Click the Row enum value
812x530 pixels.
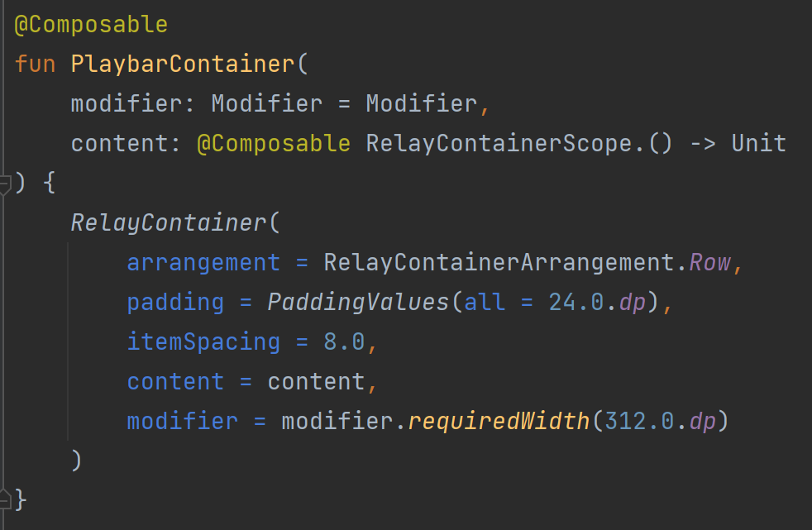[x=710, y=262]
